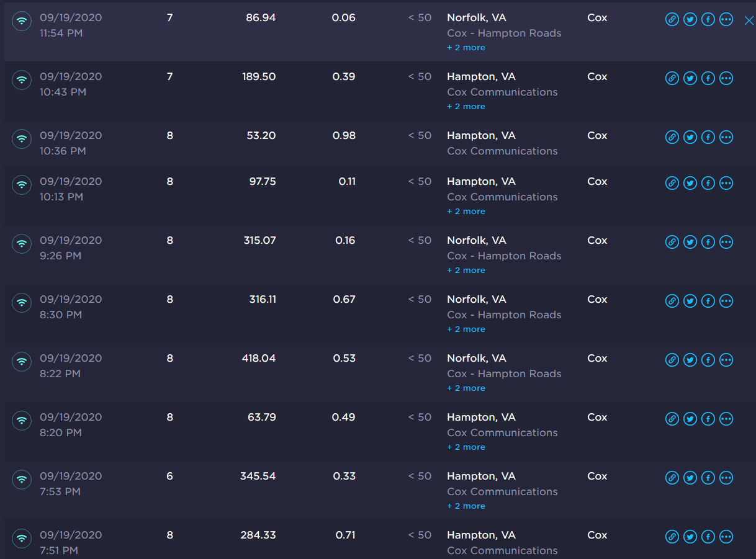Screen dimensions: 756x559
Task: Copy link icon for the 11:54 PM result
Action: click(x=672, y=20)
